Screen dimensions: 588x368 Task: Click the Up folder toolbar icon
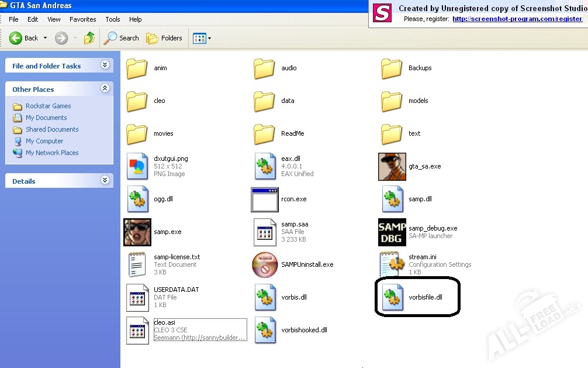(x=89, y=38)
